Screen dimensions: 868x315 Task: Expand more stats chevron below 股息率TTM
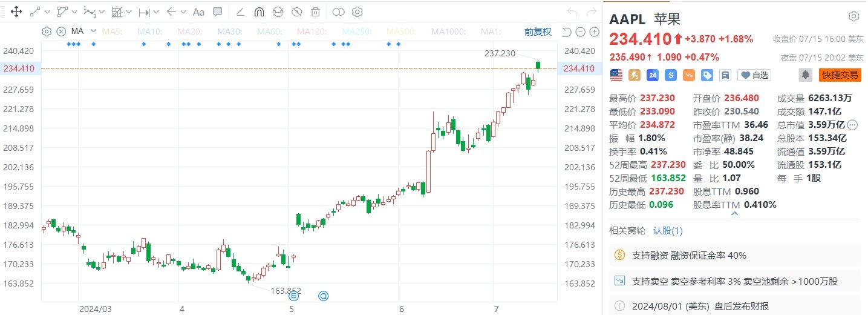(x=734, y=213)
